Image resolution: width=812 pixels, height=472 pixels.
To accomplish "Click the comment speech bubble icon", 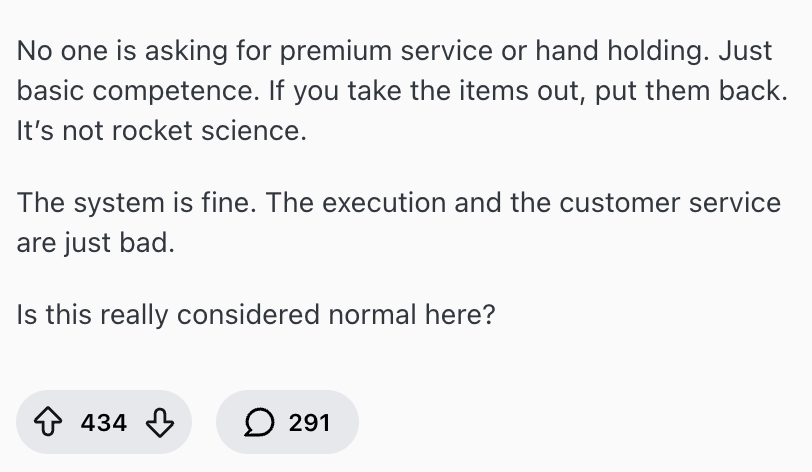I will click(259, 423).
